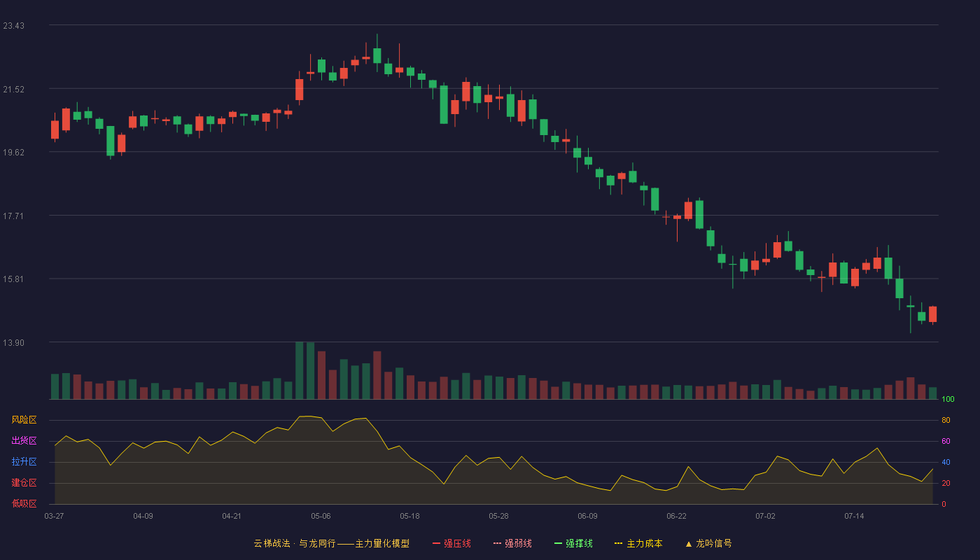
Task: Click the 07-14 date axis marker
Action: [854, 516]
